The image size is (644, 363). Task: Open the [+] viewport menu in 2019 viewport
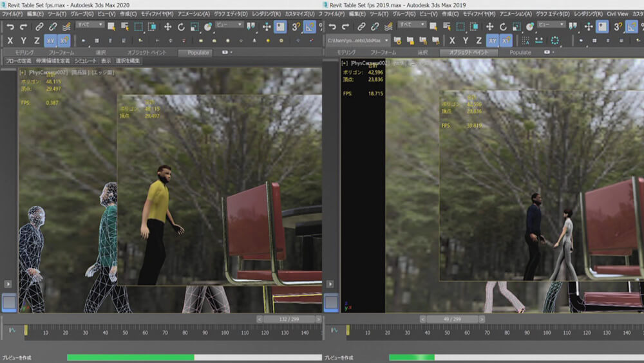click(345, 63)
